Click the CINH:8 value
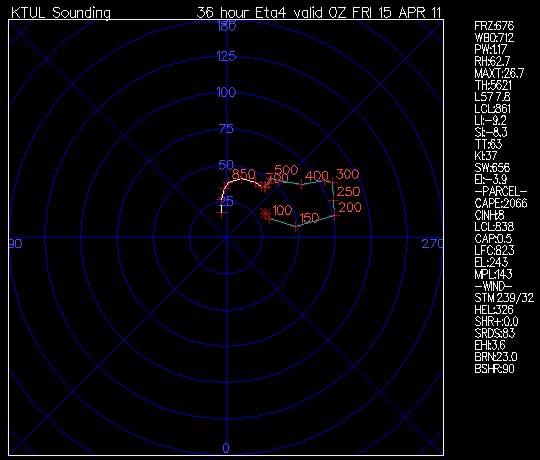 [489, 215]
